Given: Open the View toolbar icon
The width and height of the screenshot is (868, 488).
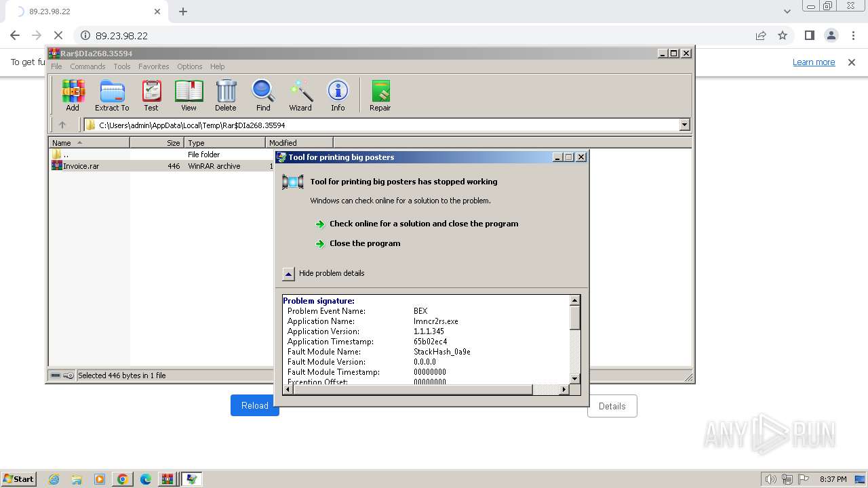Looking at the screenshot, I should click(x=189, y=95).
